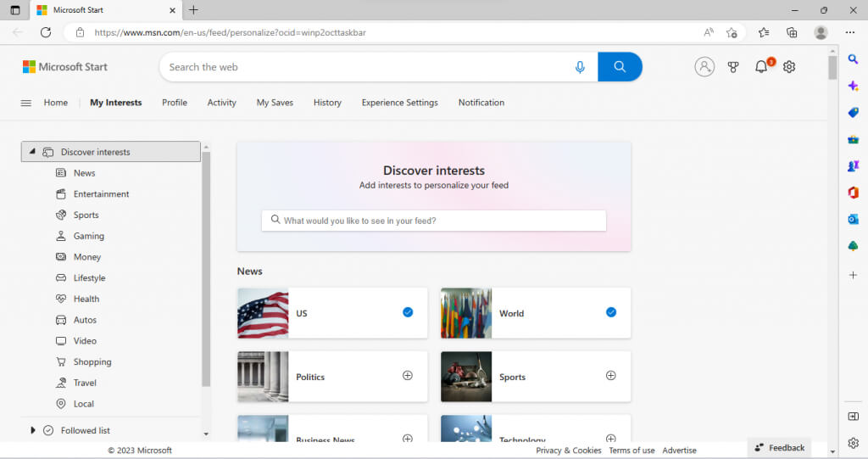The width and height of the screenshot is (868, 459).
Task: Click the Feedback button
Action: (x=780, y=447)
